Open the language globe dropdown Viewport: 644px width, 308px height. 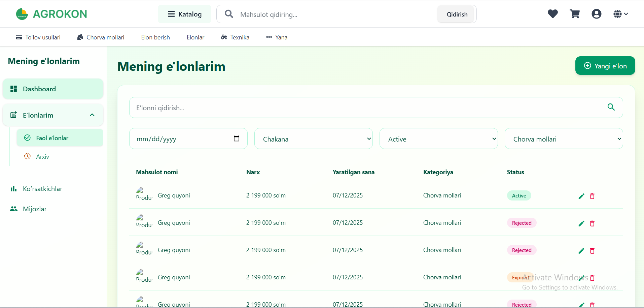620,14
